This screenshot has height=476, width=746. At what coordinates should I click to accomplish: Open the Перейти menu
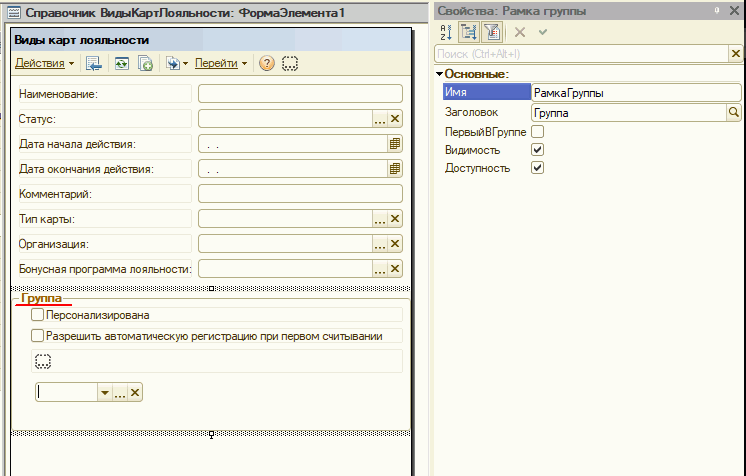tap(221, 63)
